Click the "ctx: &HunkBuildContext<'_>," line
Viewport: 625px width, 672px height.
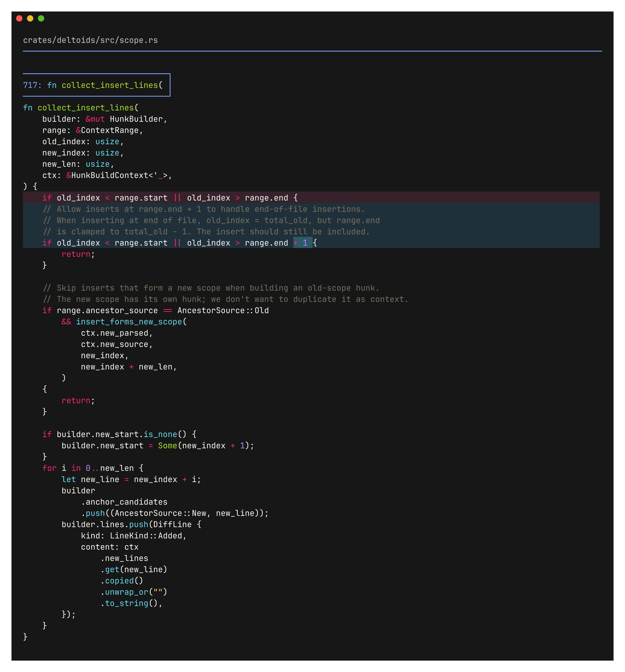pos(107,175)
